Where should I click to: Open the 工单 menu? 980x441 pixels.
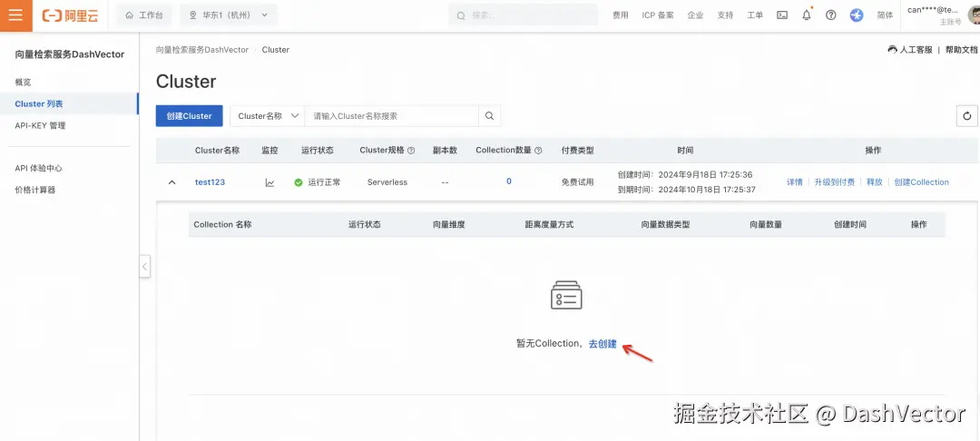coord(755,15)
